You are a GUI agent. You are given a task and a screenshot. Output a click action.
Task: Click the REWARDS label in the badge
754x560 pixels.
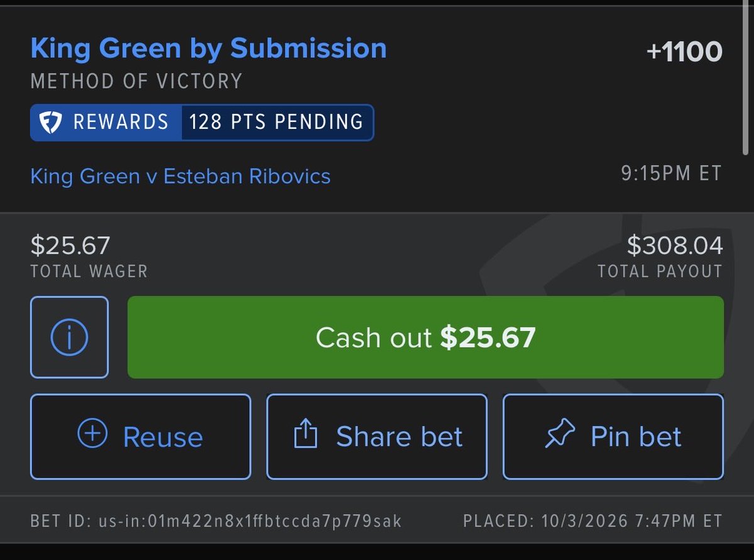point(121,121)
